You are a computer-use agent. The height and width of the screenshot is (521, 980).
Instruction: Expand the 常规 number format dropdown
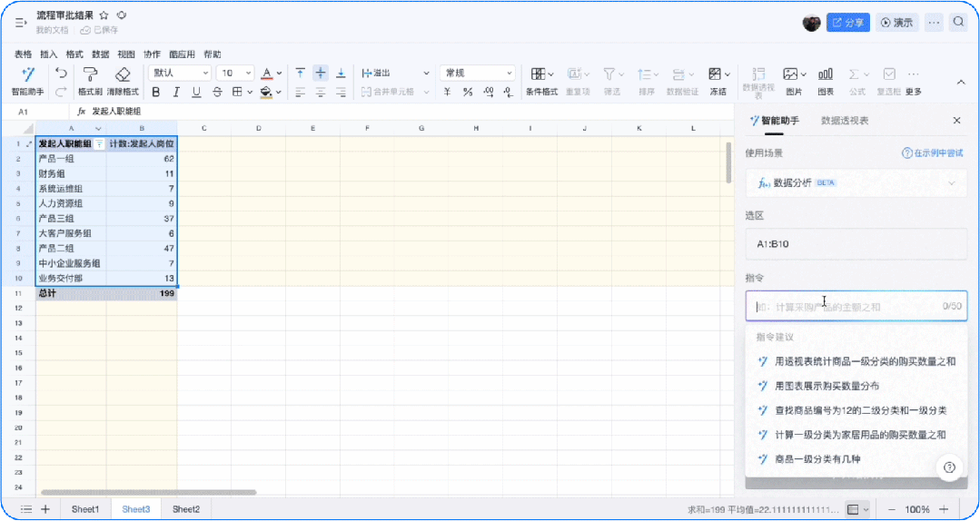478,73
